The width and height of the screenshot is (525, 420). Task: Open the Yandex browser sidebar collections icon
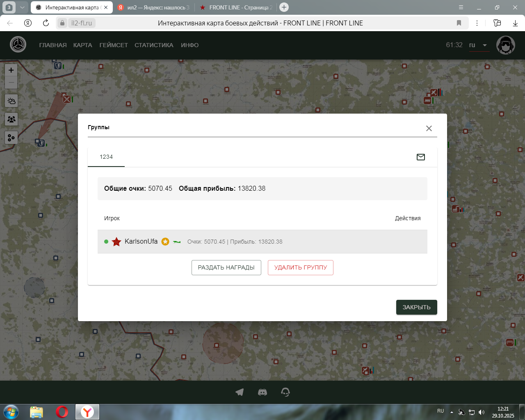[x=497, y=23]
